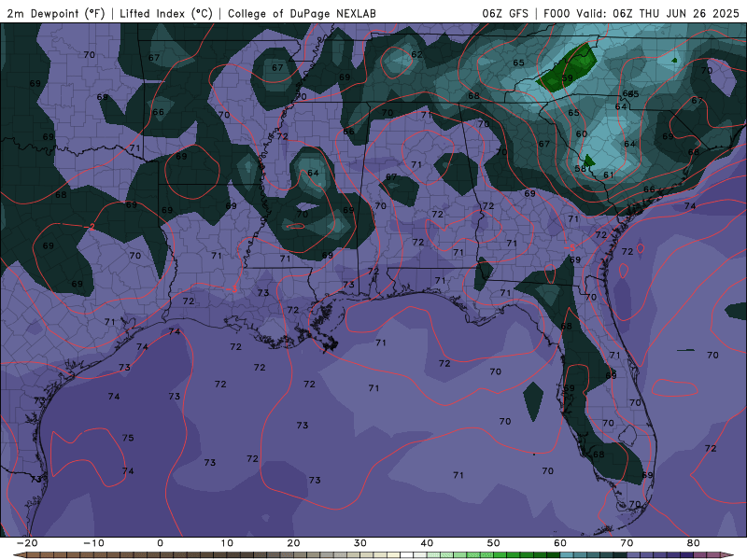Click the 06Z GFS model run label
This screenshot has width=747, height=560.
[x=505, y=14]
